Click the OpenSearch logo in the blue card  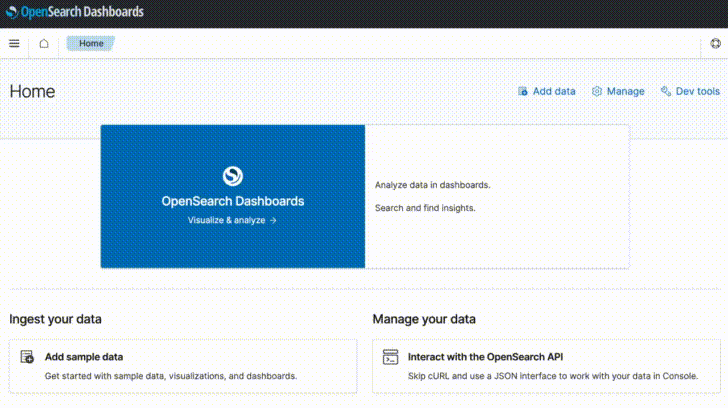point(233,176)
